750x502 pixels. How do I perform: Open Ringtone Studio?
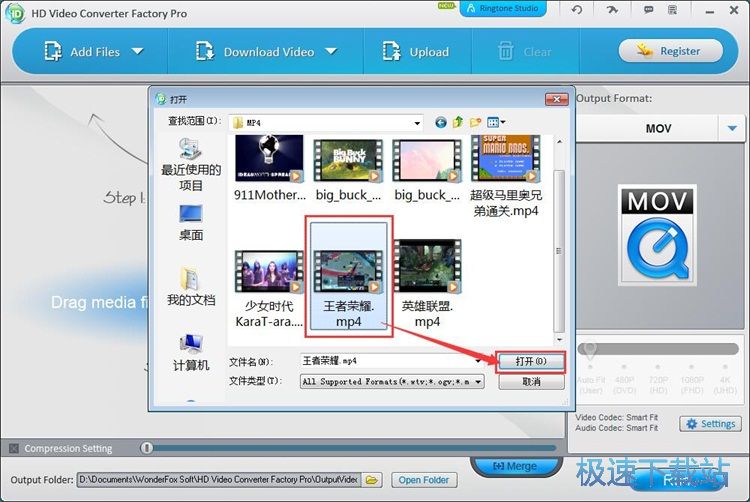[503, 10]
